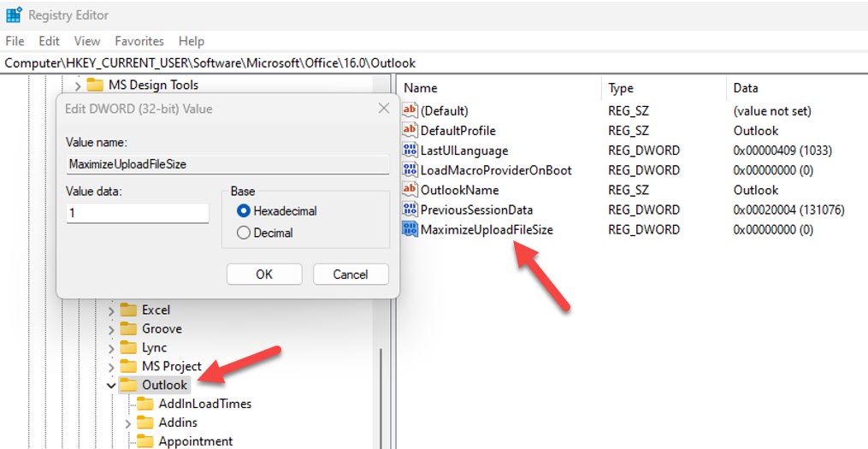Click the OutlookName string value icon
The width and height of the screenshot is (868, 449).
coord(410,190)
